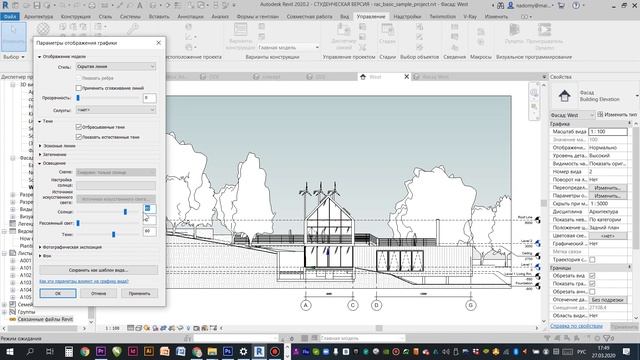Collapse the Отображение модели section
The image size is (640, 360).
[x=40, y=57]
